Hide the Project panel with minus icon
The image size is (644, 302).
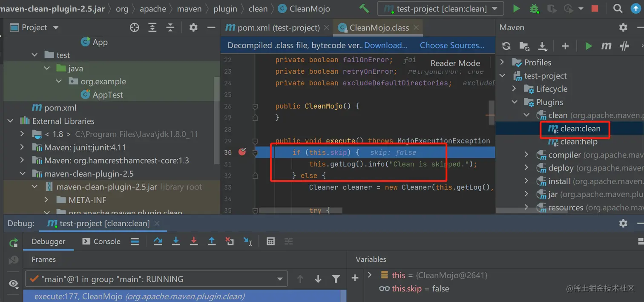[211, 28]
